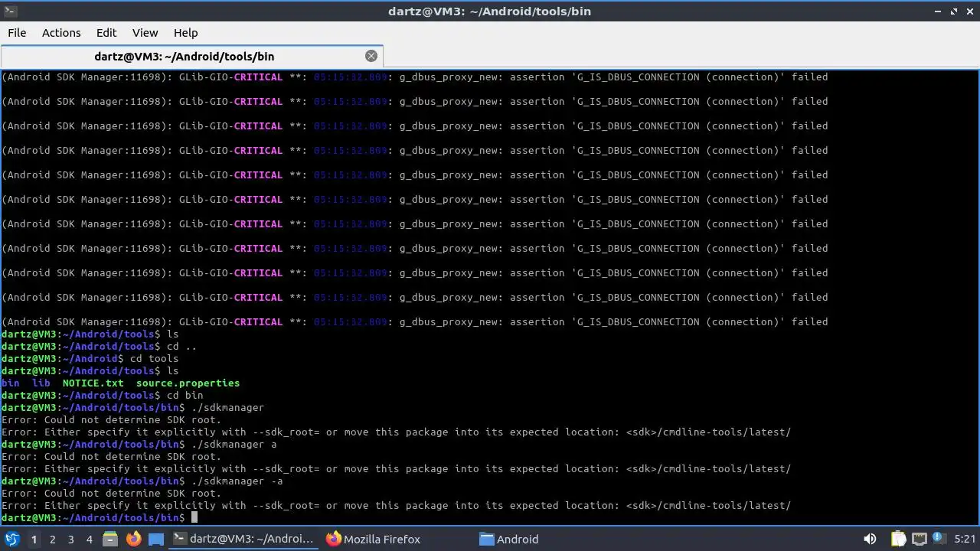This screenshot has height=551, width=980.
Task: Open the View menu
Action: (145, 33)
